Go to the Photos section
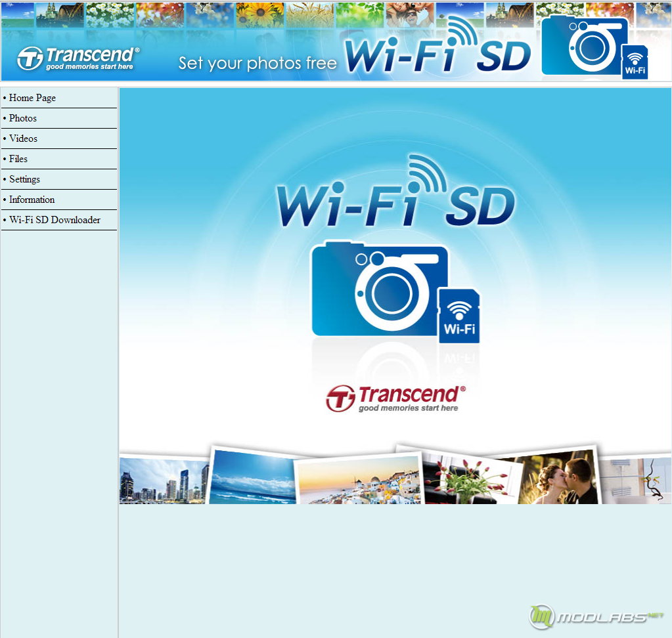672x638 pixels. pos(23,118)
